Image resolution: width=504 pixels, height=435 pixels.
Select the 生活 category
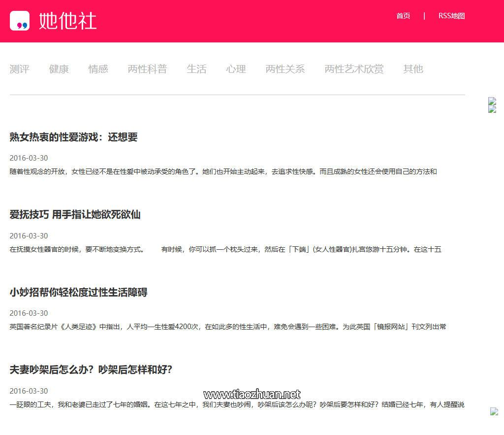tap(196, 69)
